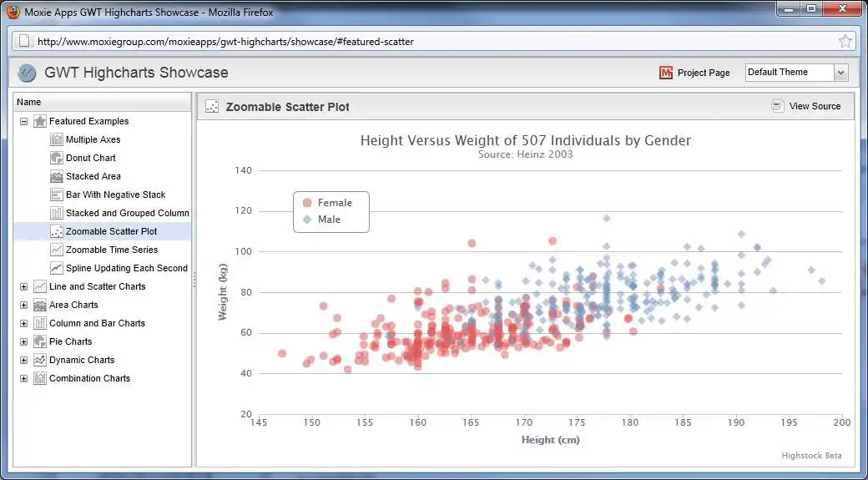Click the sidebar splitter handle
The image size is (868, 480).
pos(194,281)
